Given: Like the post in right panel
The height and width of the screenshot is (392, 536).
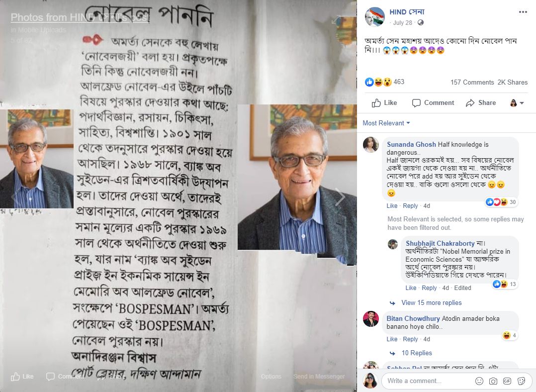Looking at the screenshot, I should pyautogui.click(x=384, y=102).
